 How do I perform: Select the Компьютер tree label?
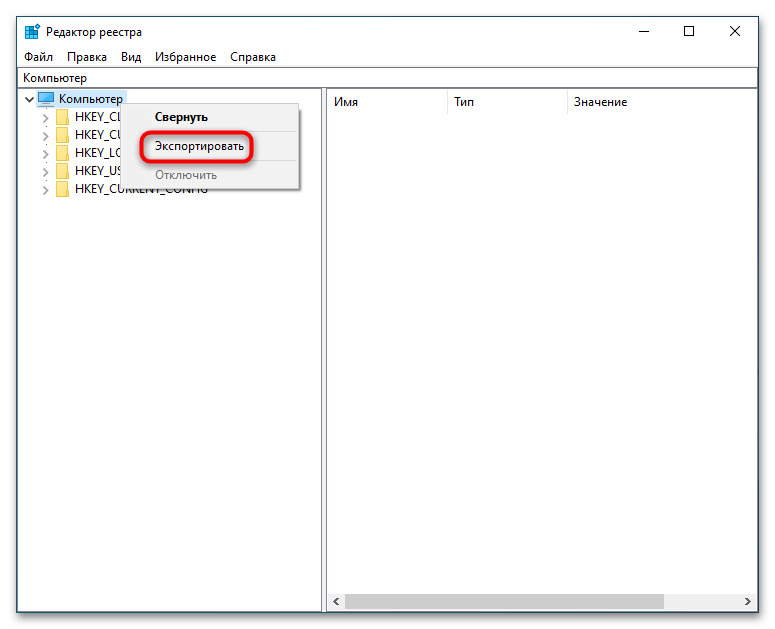click(91, 99)
